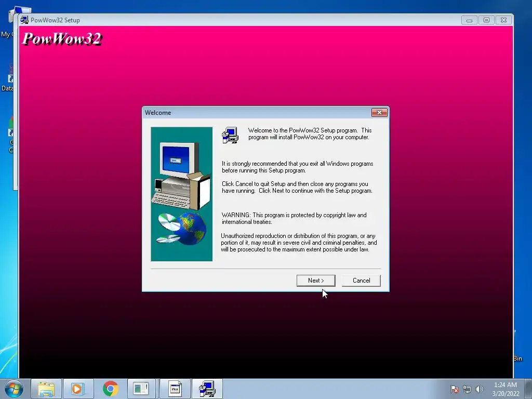
Task: Click the PowWow32 logo heading
Action: click(x=62, y=38)
